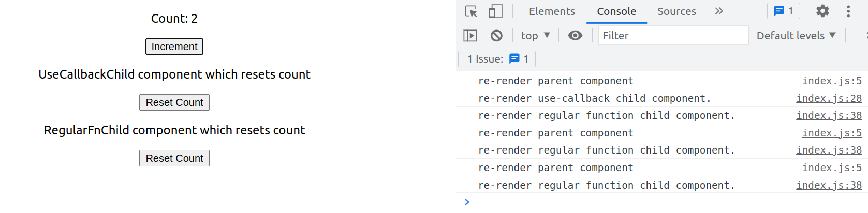
Task: Open the index.js:28 source link
Action: click(x=829, y=98)
